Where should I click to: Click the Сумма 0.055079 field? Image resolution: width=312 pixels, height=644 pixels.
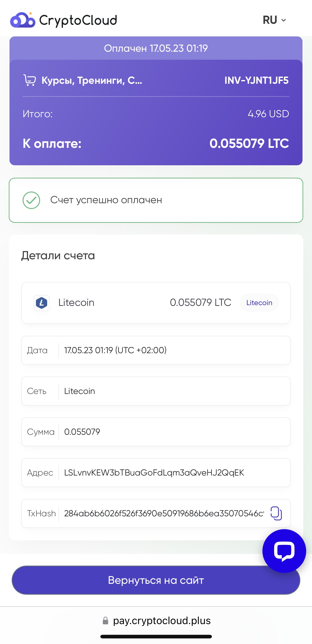[x=156, y=432]
